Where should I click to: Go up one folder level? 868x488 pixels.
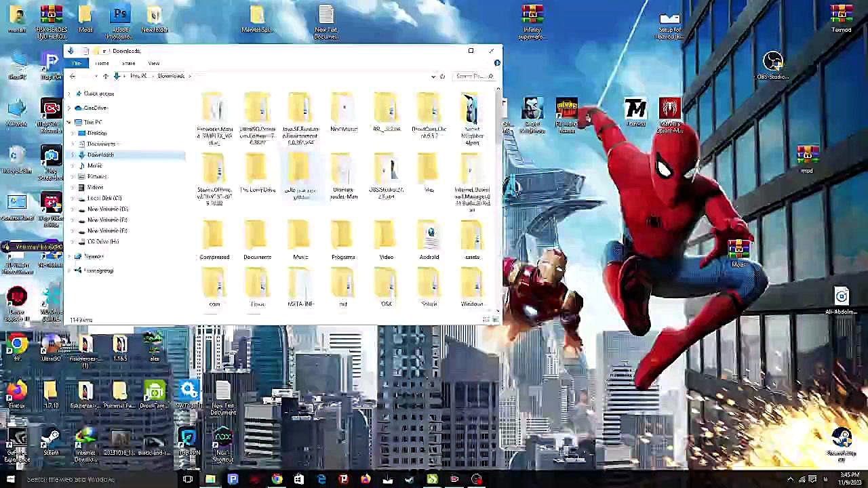[x=105, y=76]
